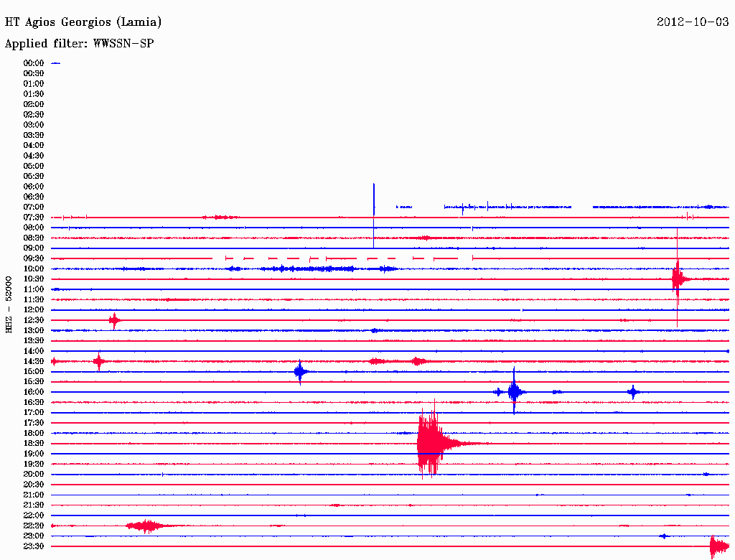Click the 05:30 time label
The height and width of the screenshot is (560, 735).
(34, 176)
